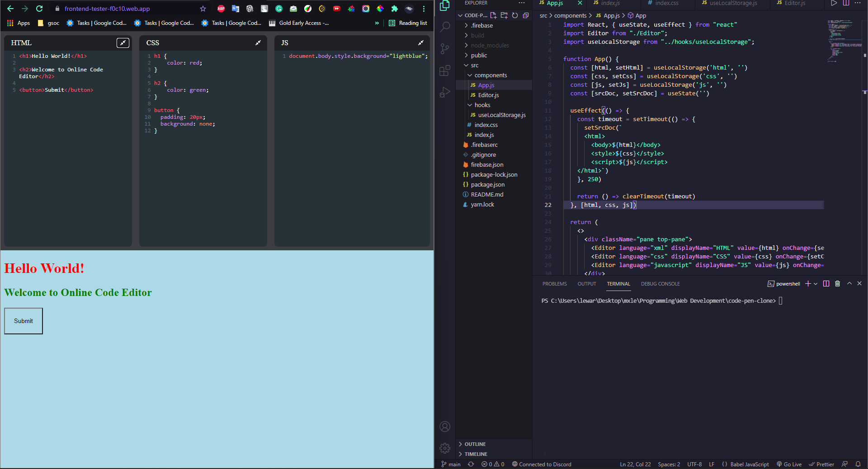Click the browser address bar URL
Image resolution: width=868 pixels, height=469 pixels.
point(107,9)
